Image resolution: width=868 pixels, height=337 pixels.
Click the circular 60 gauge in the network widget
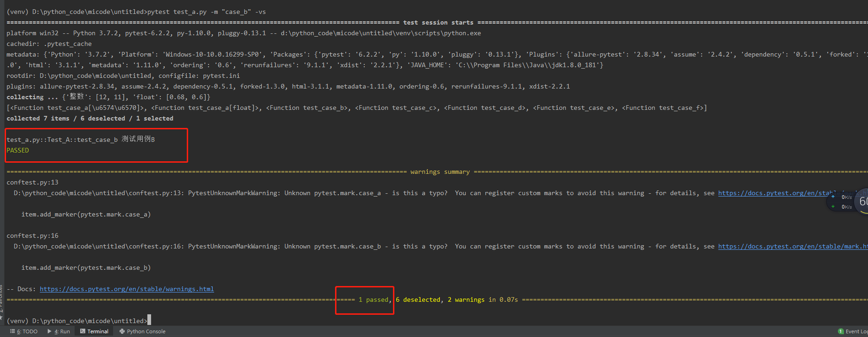click(x=862, y=201)
